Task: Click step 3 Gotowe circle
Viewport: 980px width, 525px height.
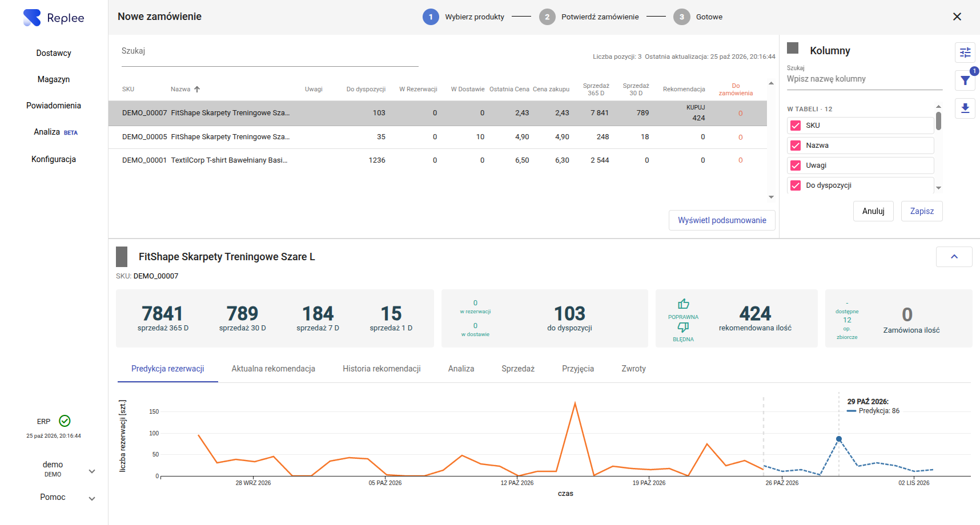Action: pos(681,17)
